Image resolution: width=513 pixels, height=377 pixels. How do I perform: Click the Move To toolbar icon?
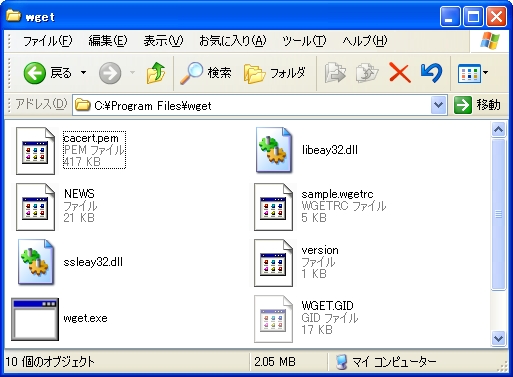(x=335, y=73)
